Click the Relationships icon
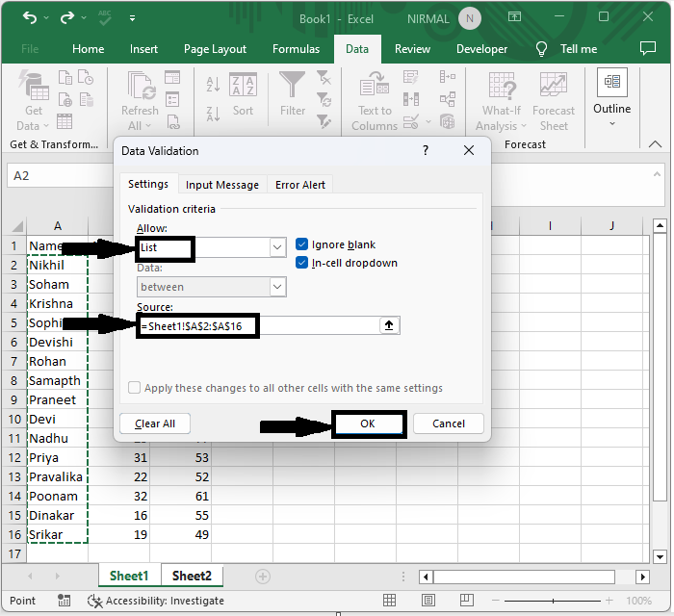Screen dimensions: 674x616 [x=447, y=100]
